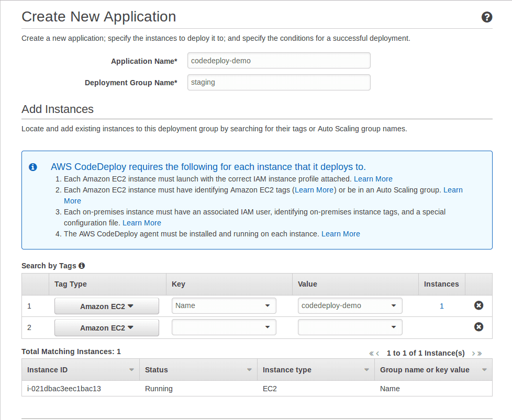The height and width of the screenshot is (420, 512).
Task: Open the Amazon EC2 tag type dropdown in row 1
Action: pyautogui.click(x=106, y=305)
